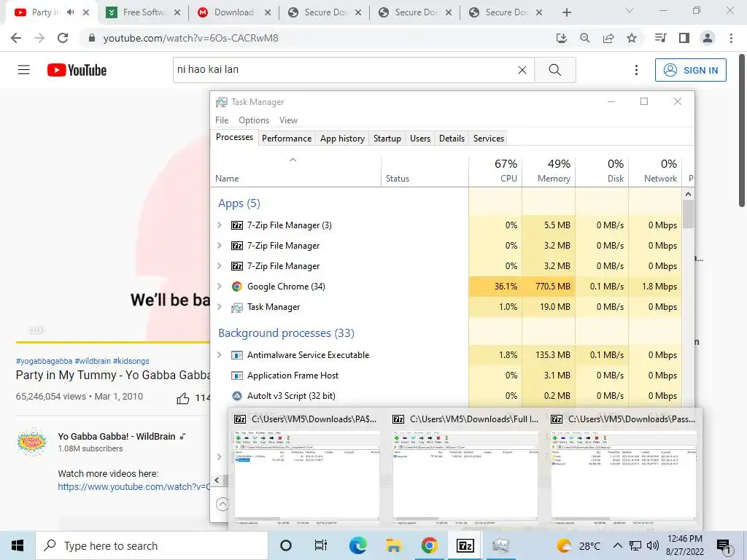Click the share page icon in Chrome
Screen dimensions: 747x560
pos(608,38)
